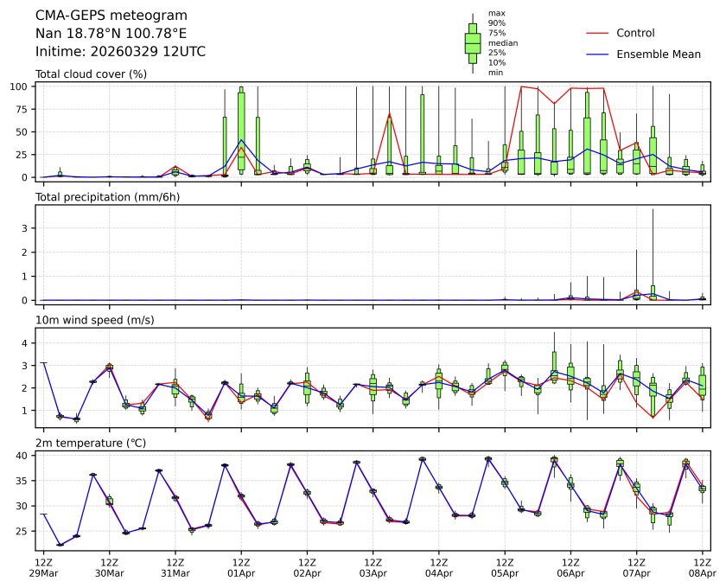Click the '12Z 08Apr' time axis label
Screen dimensions: 726x588
pos(702,566)
